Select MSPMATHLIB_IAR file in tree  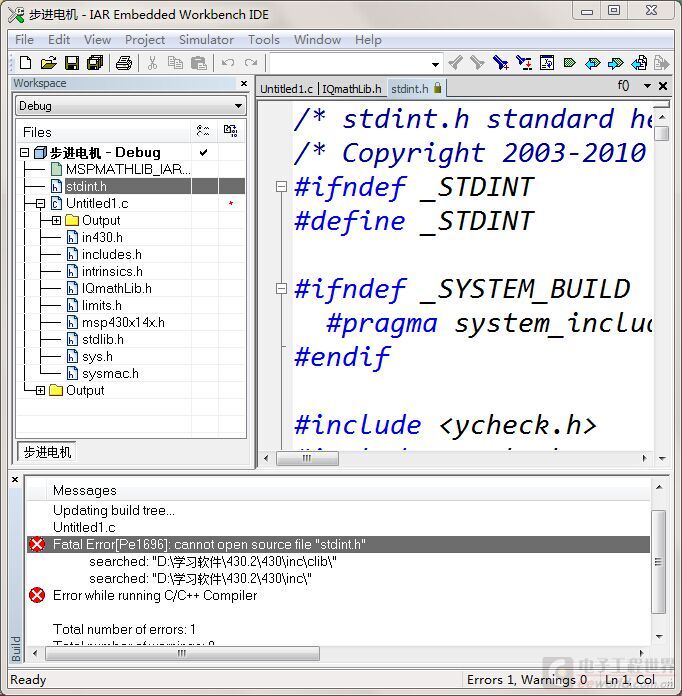[x=128, y=169]
